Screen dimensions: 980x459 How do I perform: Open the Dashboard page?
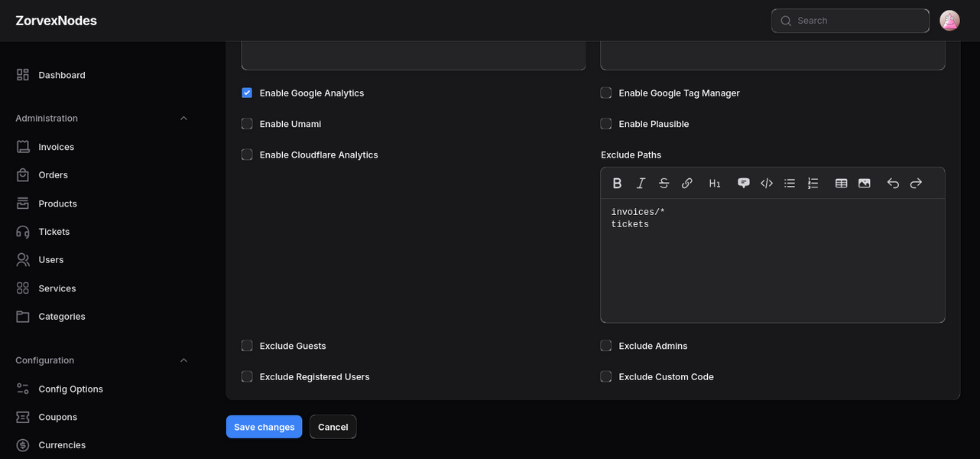pos(62,75)
